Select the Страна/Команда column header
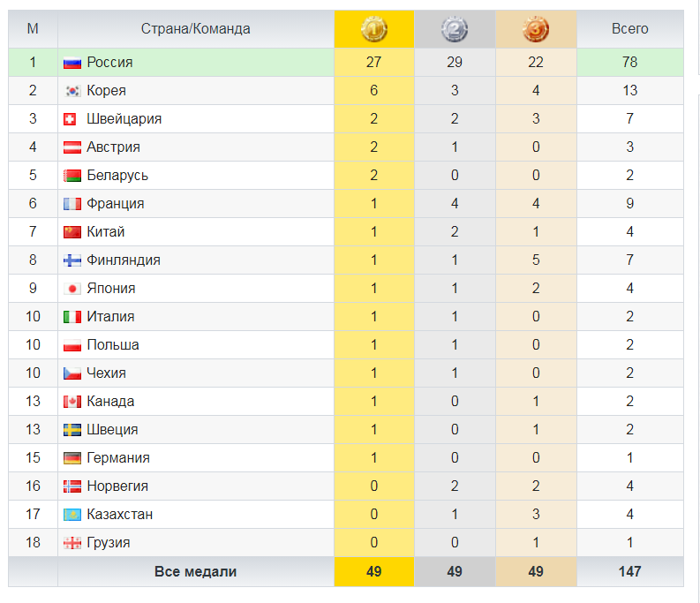The height and width of the screenshot is (603, 700). coord(196,29)
